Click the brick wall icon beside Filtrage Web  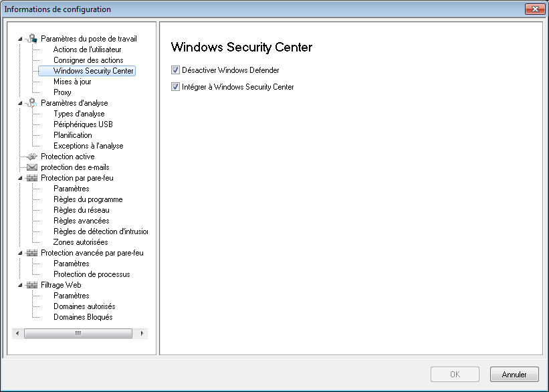[x=32, y=285]
